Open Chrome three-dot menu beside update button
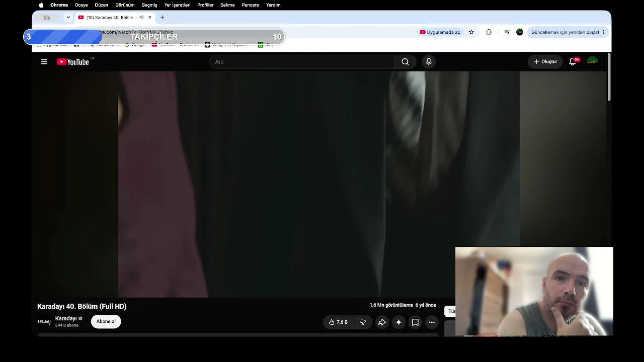The image size is (644, 362). tap(603, 32)
